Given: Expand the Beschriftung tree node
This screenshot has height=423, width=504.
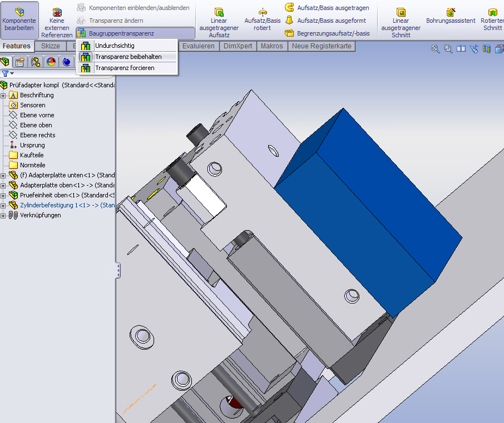Looking at the screenshot, I should (3, 95).
